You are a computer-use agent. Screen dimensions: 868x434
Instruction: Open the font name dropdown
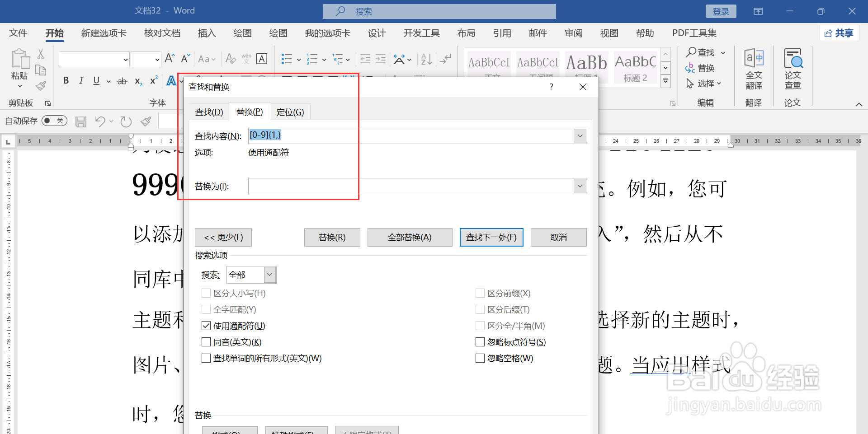pyautogui.click(x=126, y=59)
